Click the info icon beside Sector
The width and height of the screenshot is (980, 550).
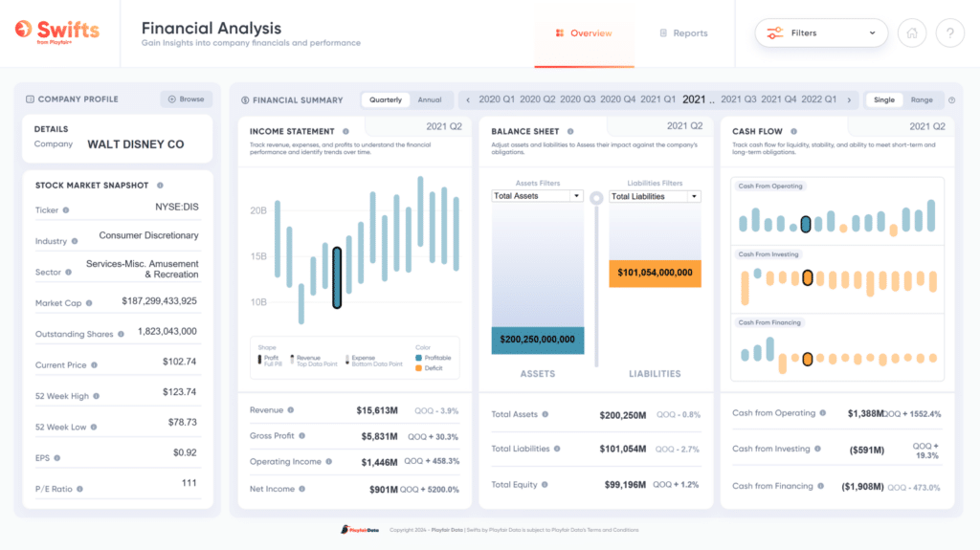coord(69,272)
